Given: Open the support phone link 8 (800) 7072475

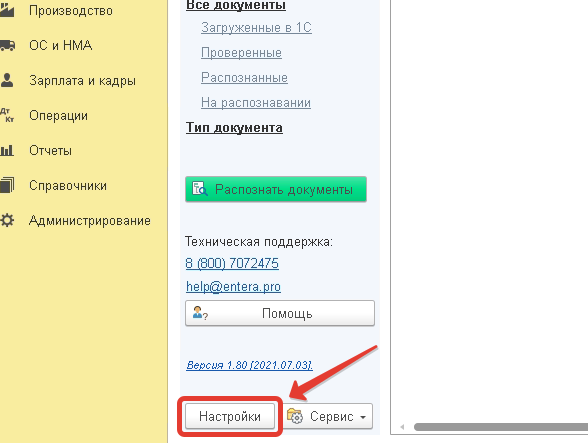Looking at the screenshot, I should click(232, 263).
